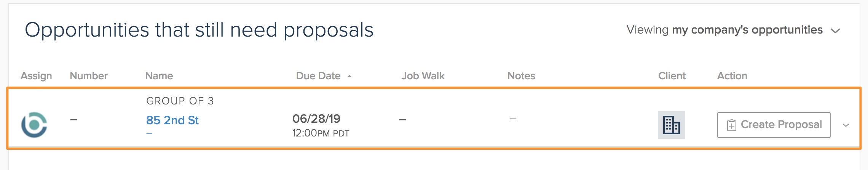This screenshot has width=868, height=170.
Task: Click the client building icon
Action: pyautogui.click(x=671, y=125)
